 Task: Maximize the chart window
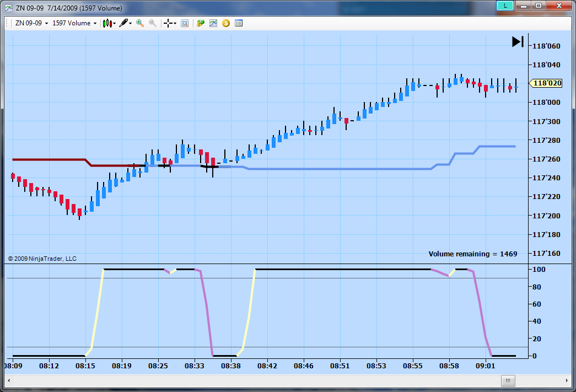click(539, 6)
